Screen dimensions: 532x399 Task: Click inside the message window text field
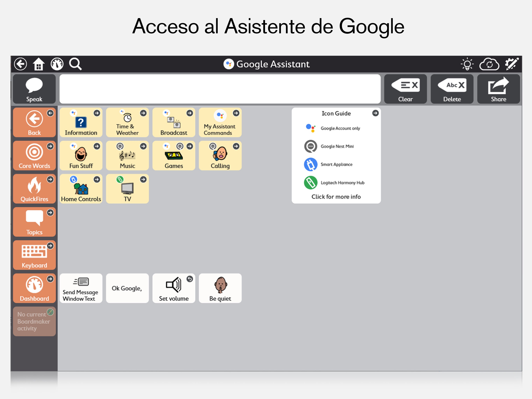pyautogui.click(x=220, y=89)
